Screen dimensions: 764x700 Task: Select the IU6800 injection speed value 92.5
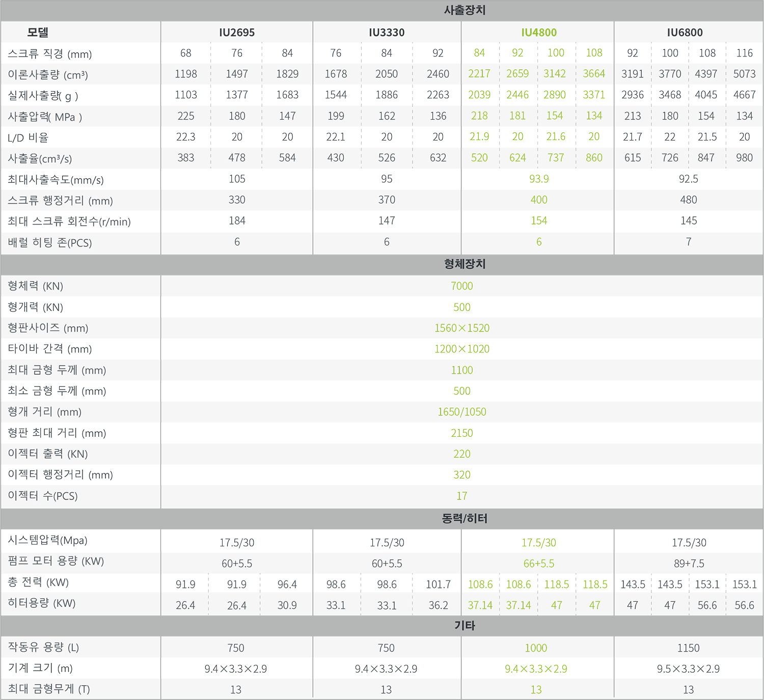tap(689, 179)
